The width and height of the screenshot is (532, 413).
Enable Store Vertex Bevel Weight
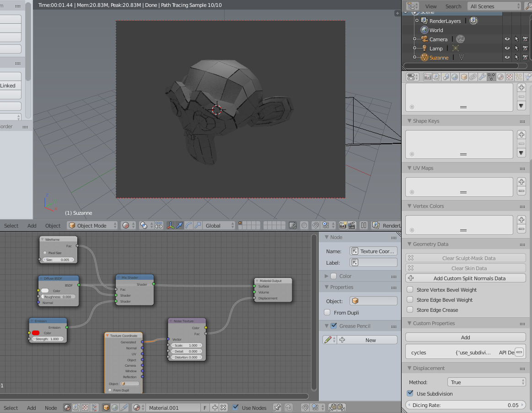coord(410,289)
